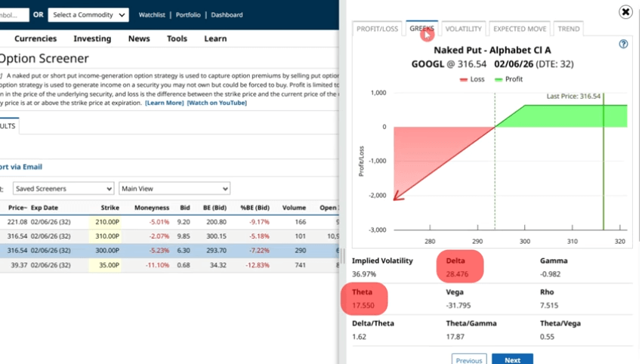Select the 300.00P strike row
This screenshot has height=364, width=642.
tap(106, 250)
